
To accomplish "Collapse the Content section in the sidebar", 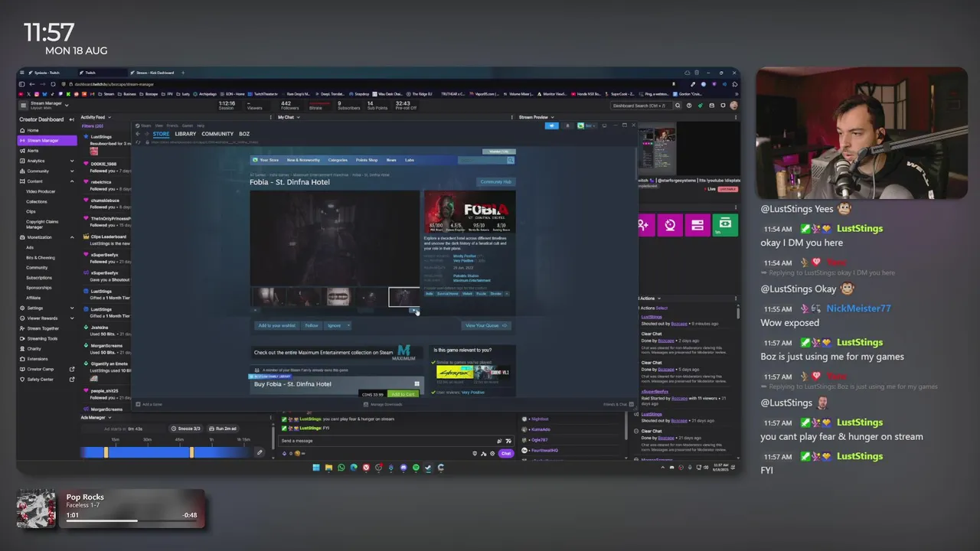I will click(72, 181).
